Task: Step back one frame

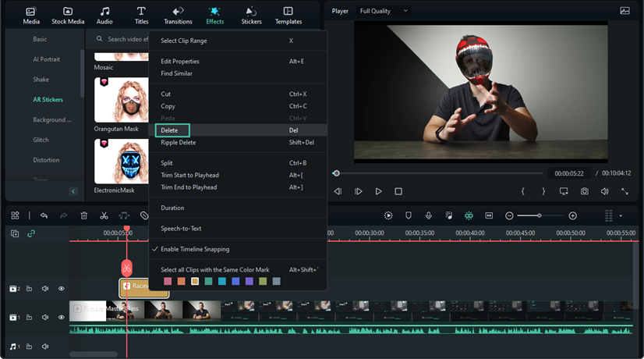Action: 338,191
